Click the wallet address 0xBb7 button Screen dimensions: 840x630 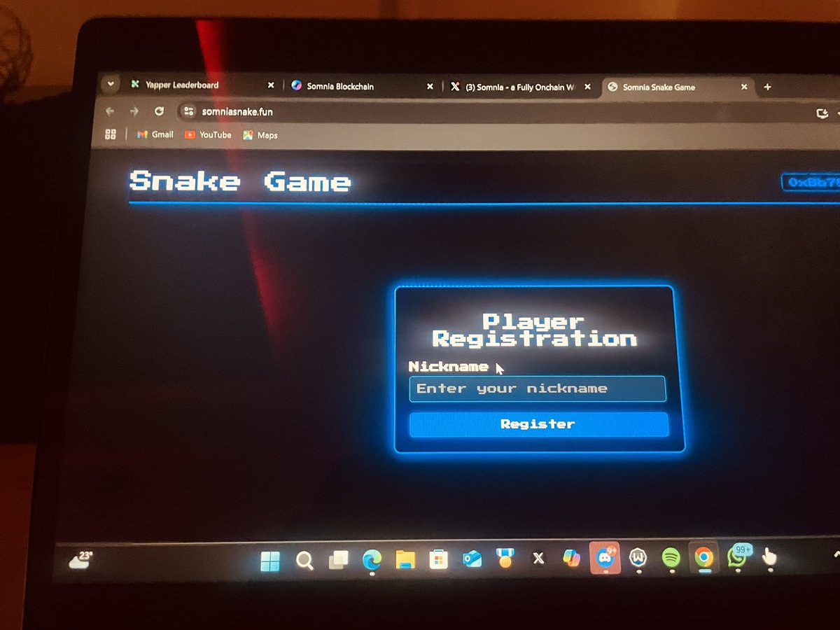coord(811,182)
